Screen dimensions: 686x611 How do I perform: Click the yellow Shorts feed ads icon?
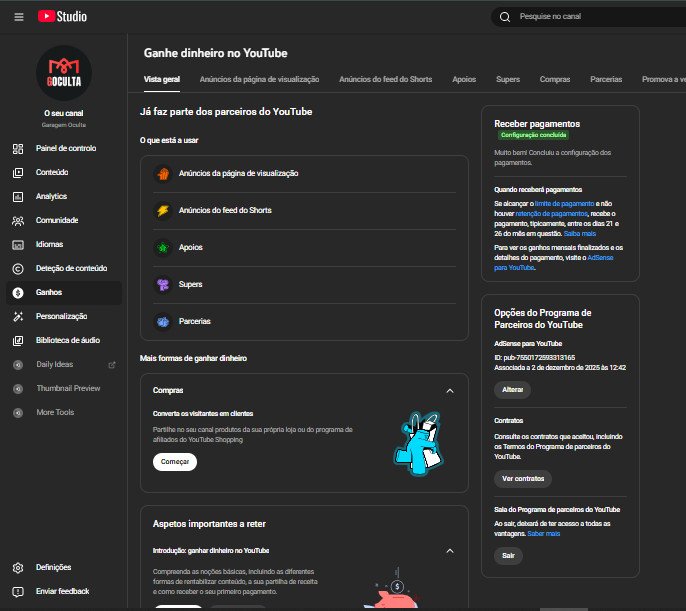click(x=163, y=211)
